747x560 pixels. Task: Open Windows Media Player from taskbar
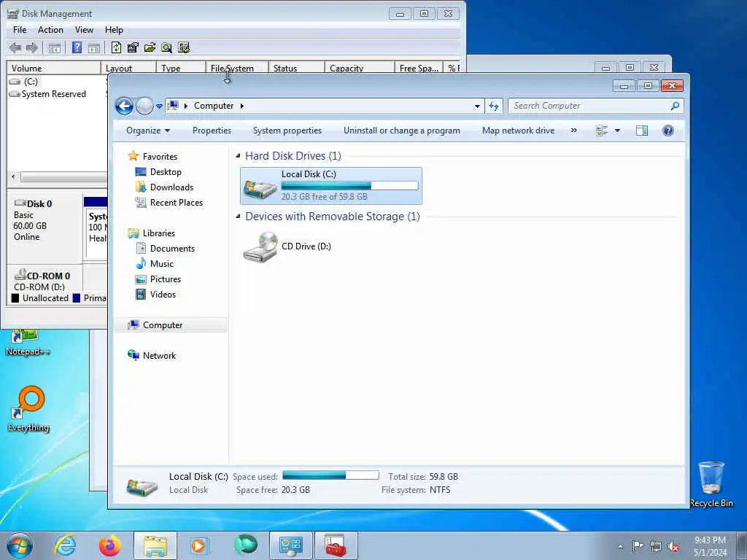pyautogui.click(x=199, y=545)
